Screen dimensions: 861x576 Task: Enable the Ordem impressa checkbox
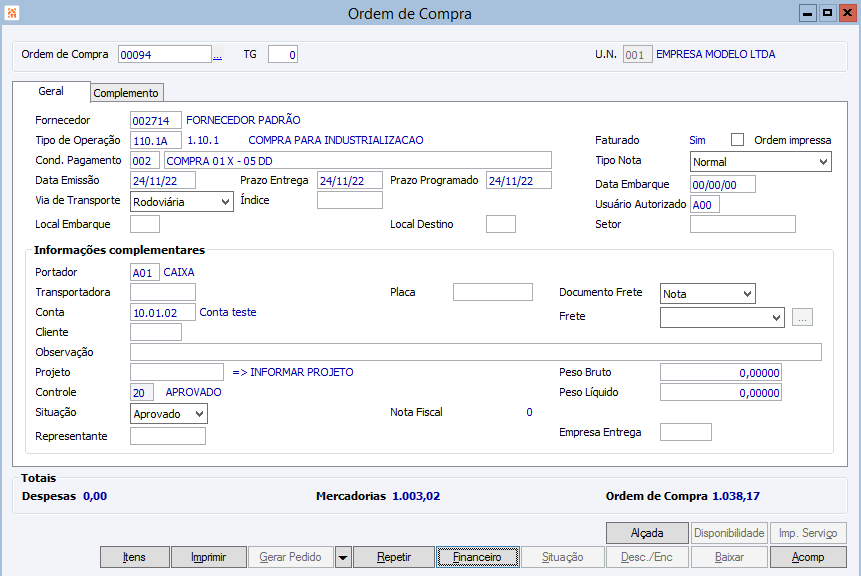(738, 140)
